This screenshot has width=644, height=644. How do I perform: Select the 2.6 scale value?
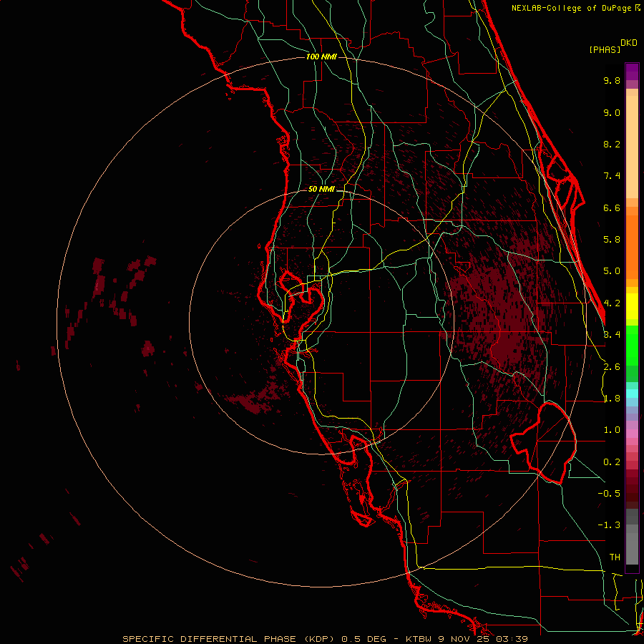tap(612, 367)
